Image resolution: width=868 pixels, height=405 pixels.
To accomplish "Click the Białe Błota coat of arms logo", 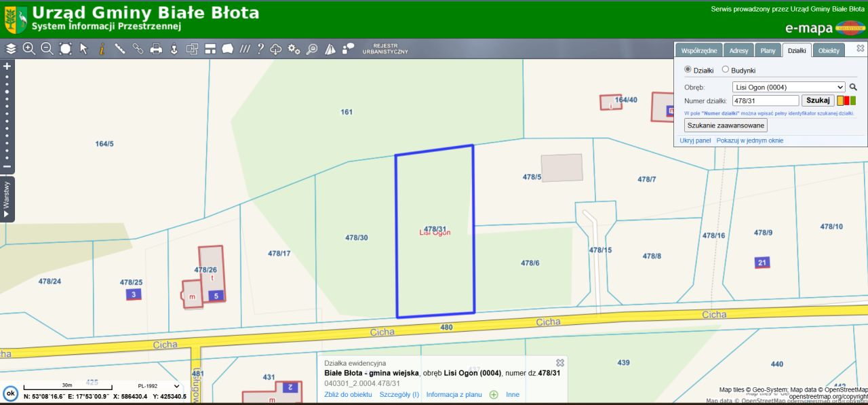I will coord(16,19).
